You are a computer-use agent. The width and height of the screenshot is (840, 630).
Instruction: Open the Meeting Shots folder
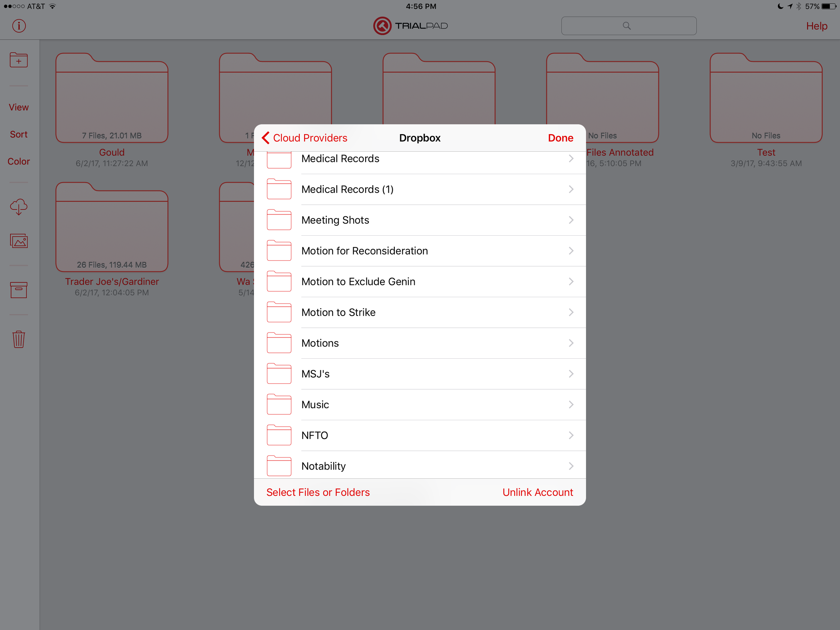click(x=420, y=220)
